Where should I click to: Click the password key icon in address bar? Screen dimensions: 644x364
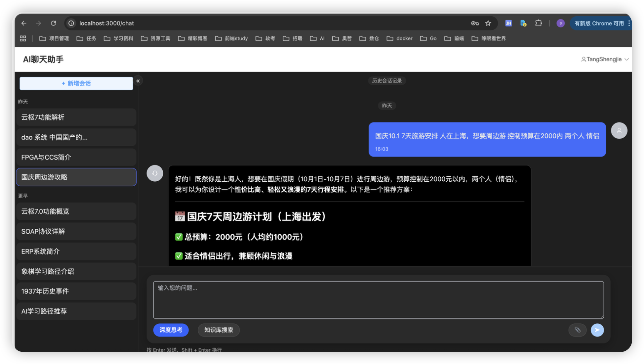point(475,23)
